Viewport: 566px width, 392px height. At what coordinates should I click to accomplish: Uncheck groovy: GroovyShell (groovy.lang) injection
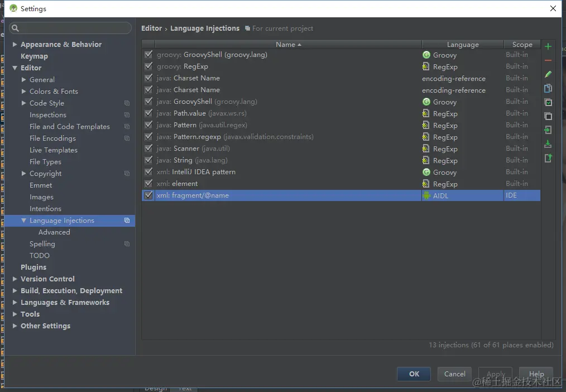tap(148, 55)
